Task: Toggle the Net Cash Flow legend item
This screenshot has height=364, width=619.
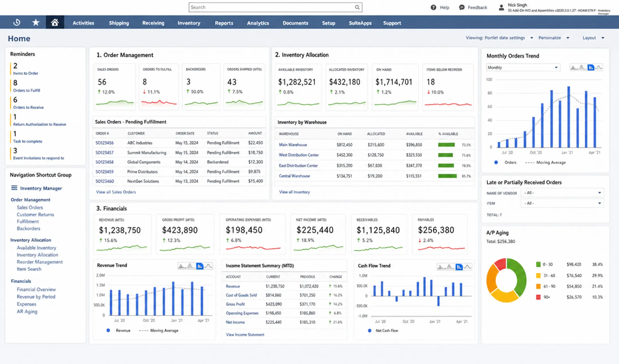Action: (x=383, y=330)
